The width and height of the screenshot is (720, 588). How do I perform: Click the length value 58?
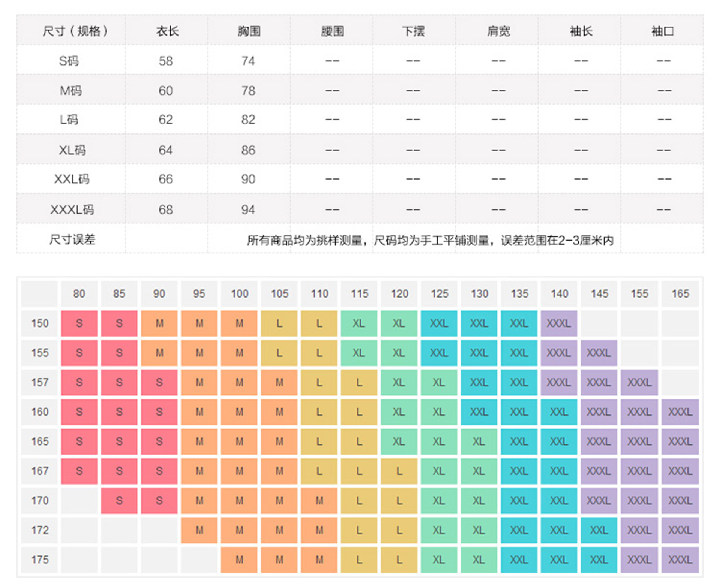pos(165,61)
